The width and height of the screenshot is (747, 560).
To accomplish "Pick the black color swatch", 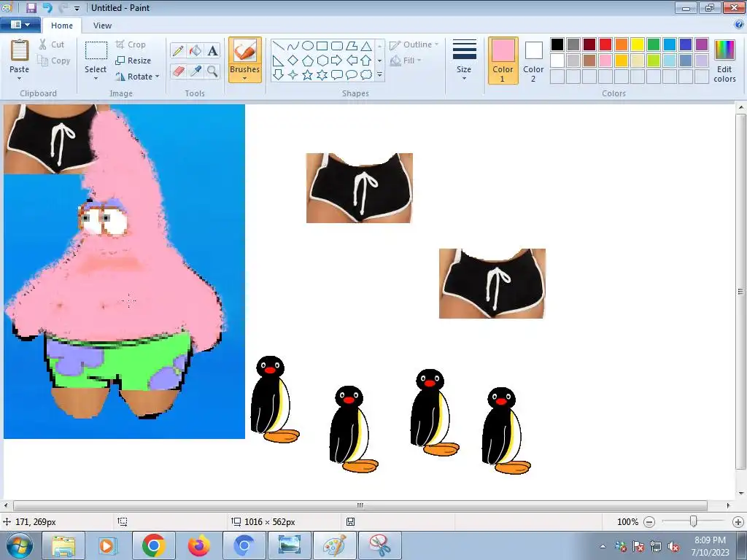I will pyautogui.click(x=557, y=44).
